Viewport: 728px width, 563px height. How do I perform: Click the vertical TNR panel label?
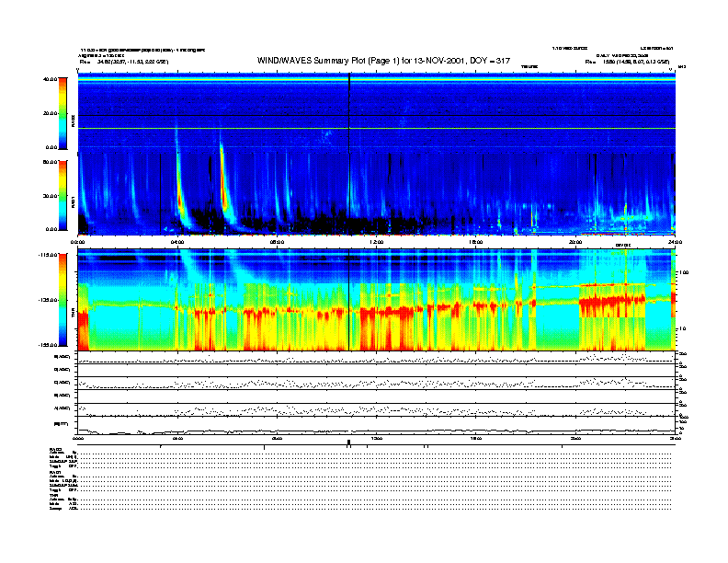tap(74, 314)
